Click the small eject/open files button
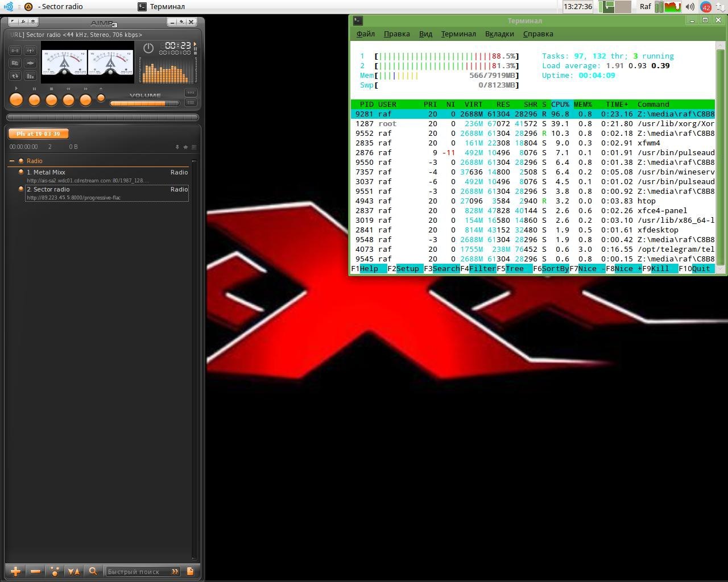This screenshot has height=582, width=728. [101, 98]
